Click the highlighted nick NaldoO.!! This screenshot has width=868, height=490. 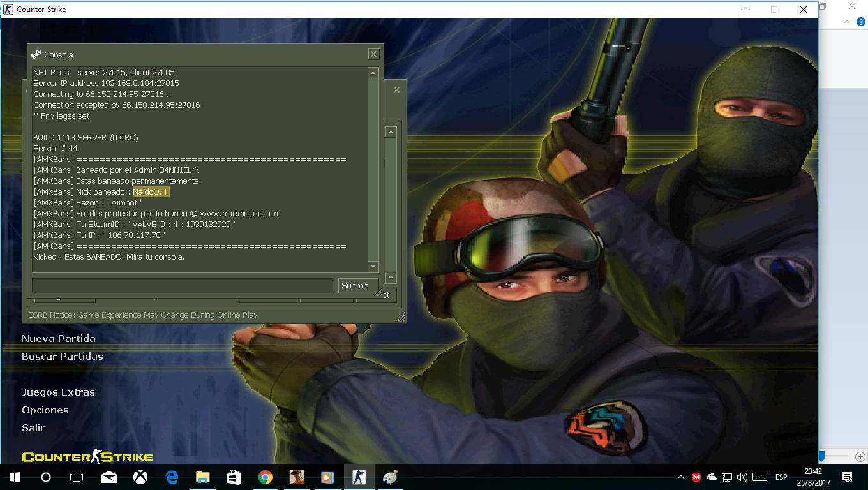[x=151, y=191]
